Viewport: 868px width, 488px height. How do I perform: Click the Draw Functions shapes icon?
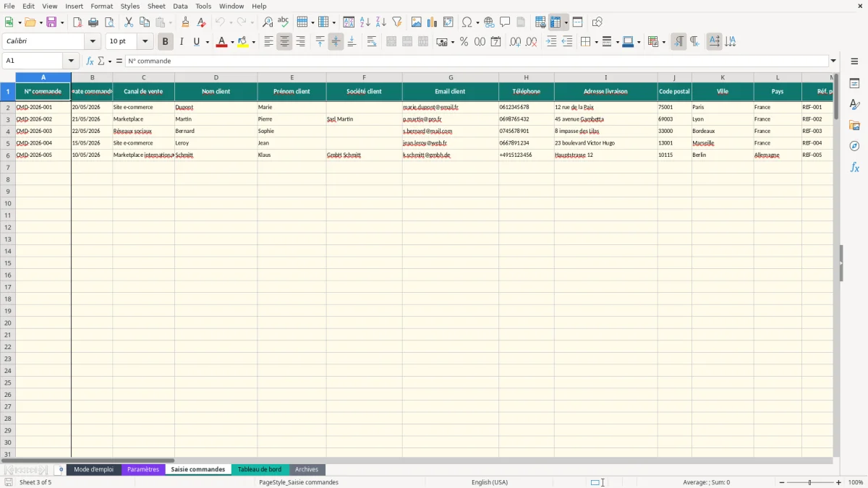pos(597,22)
